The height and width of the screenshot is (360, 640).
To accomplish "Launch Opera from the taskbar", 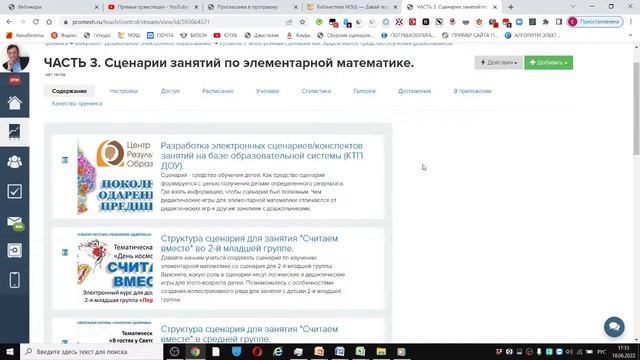I will point(257,351).
